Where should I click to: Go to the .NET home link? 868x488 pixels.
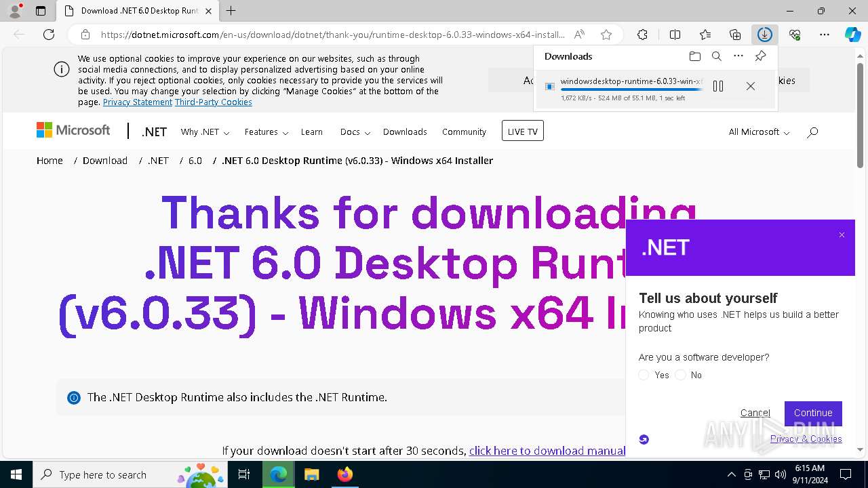[x=155, y=132]
